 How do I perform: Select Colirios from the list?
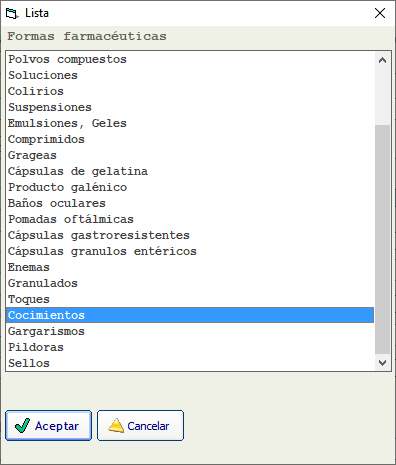(x=190, y=91)
